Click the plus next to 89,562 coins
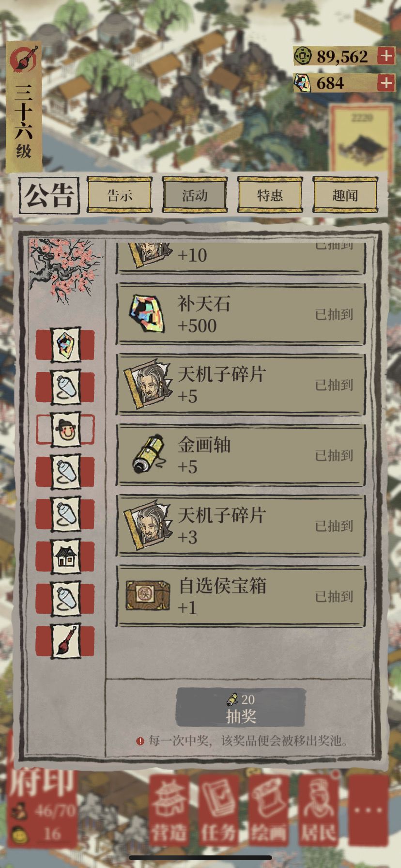 point(386,56)
